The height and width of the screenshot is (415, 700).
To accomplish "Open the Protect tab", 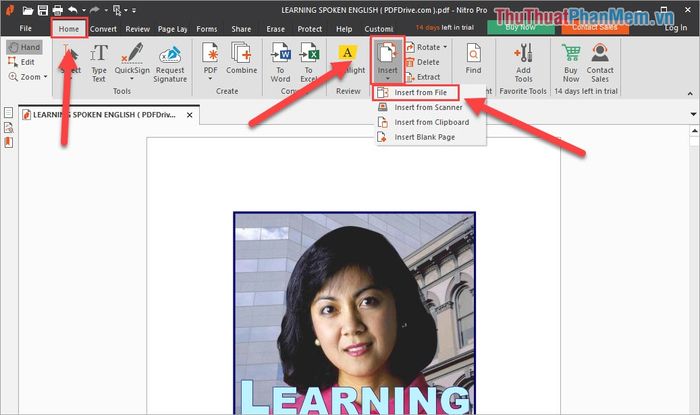I will (x=309, y=29).
